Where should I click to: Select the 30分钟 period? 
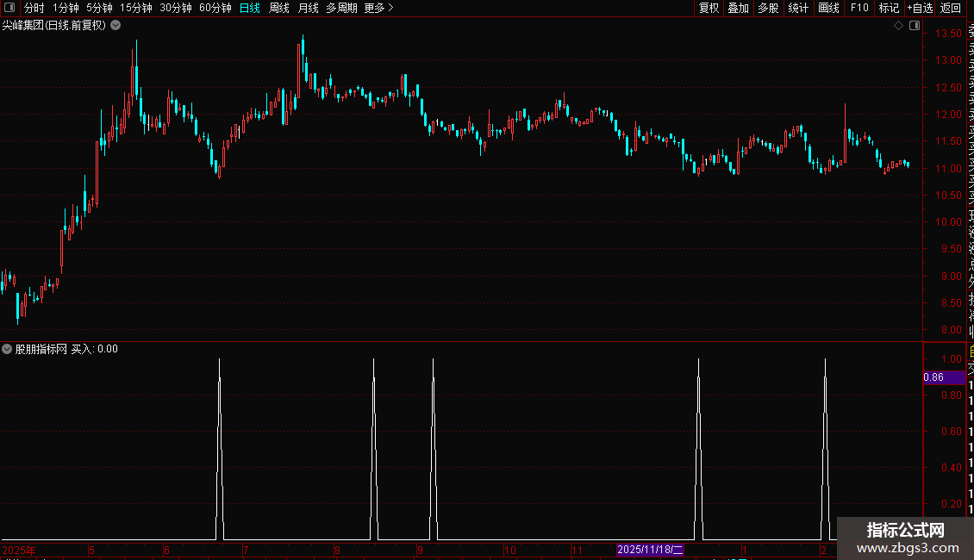(175, 8)
